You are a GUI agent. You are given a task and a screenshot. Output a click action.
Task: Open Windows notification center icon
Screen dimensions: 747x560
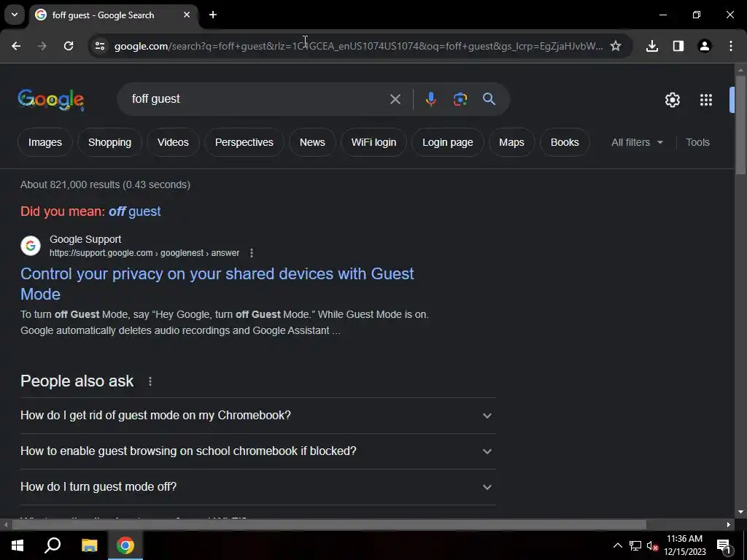[724, 546]
